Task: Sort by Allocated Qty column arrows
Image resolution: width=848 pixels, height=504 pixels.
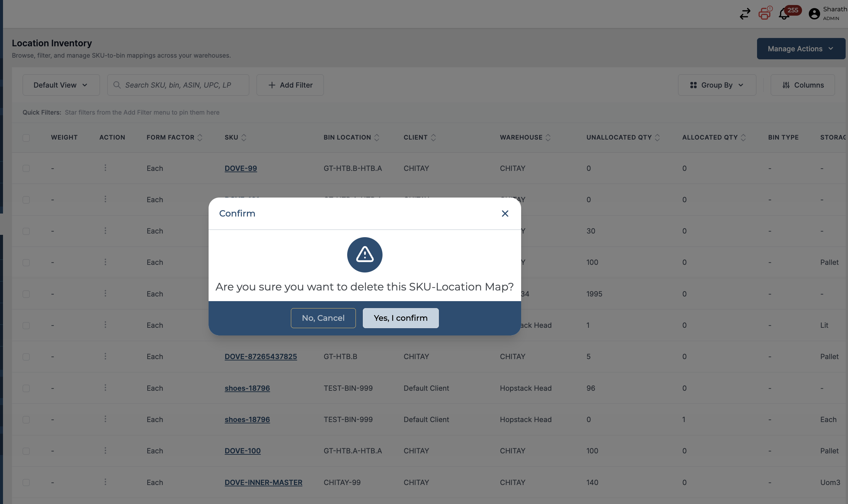Action: click(x=743, y=137)
